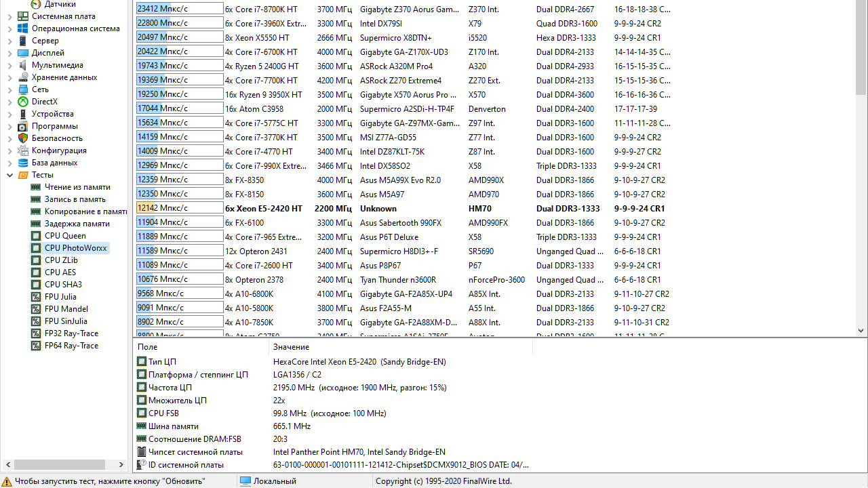Click the FPU Julia benchmark icon

point(36,297)
